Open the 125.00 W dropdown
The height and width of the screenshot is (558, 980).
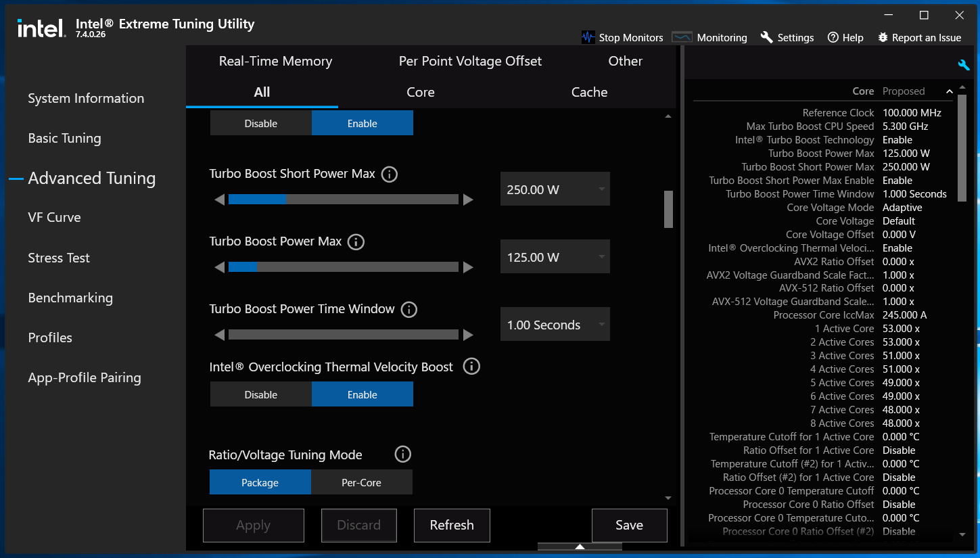[555, 257]
